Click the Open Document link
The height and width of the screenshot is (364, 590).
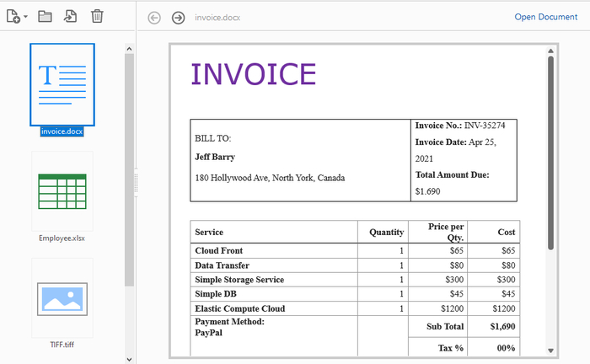coord(546,17)
